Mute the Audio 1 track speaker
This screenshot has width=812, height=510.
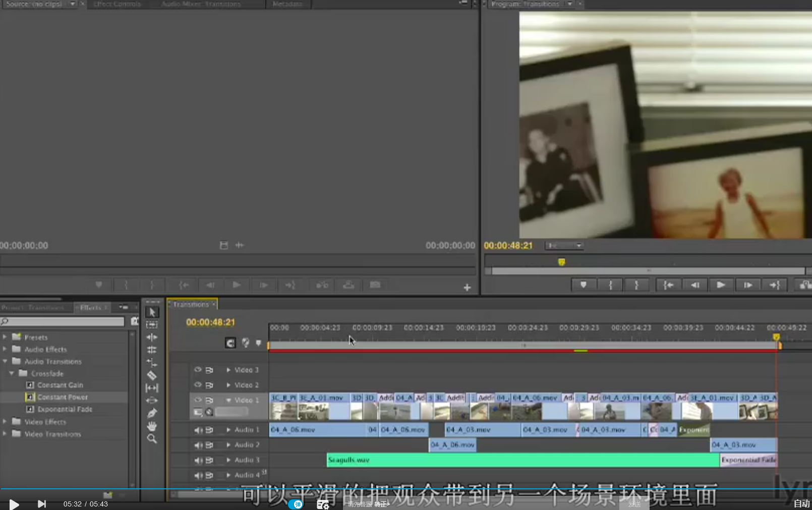(x=198, y=430)
